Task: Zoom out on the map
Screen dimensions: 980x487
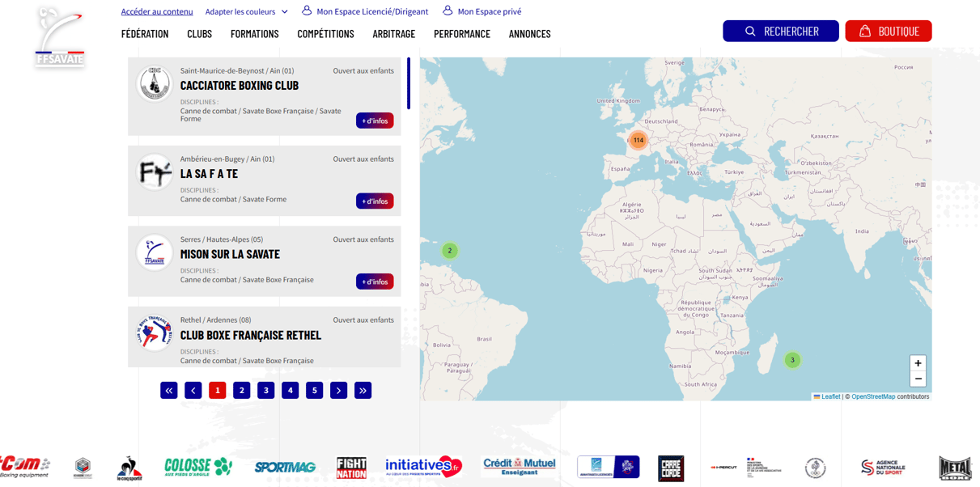Action: point(918,379)
